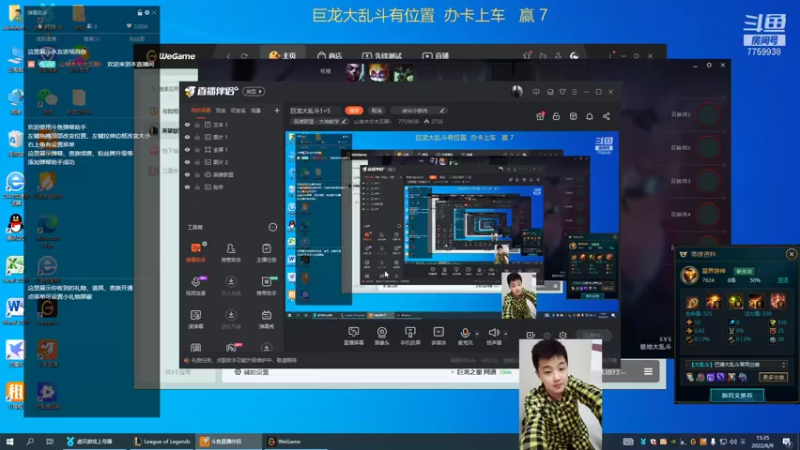This screenshot has width=800, height=450.
Task: Click the first champion portrait in lobby
Action: click(x=354, y=72)
